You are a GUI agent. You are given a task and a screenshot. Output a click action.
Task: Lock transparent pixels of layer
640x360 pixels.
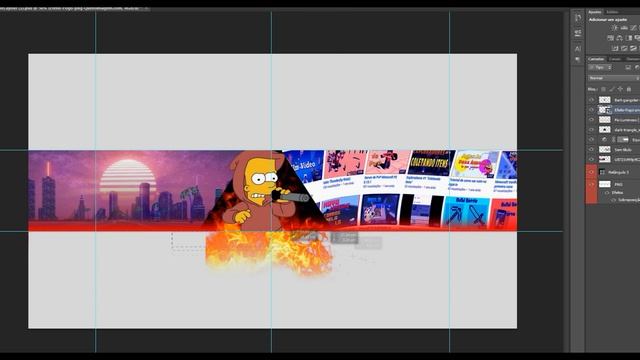tap(603, 89)
